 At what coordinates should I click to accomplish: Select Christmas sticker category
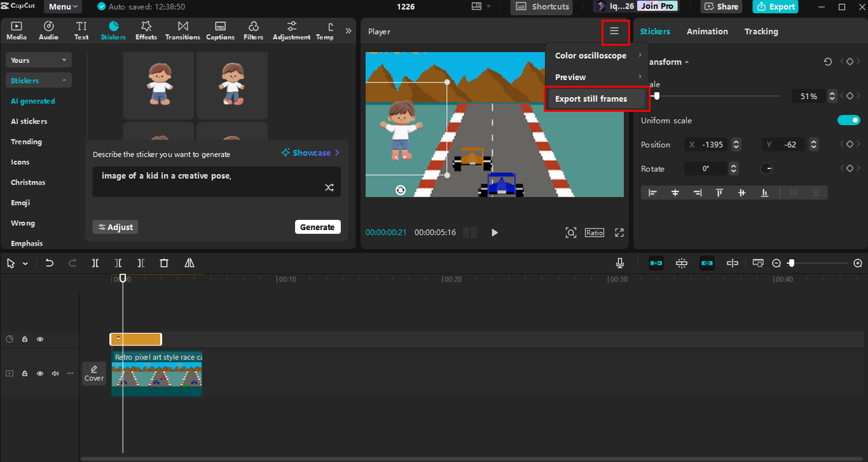point(28,182)
